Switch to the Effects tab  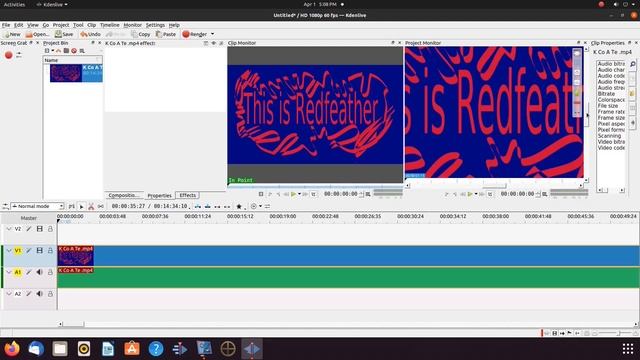tap(187, 196)
